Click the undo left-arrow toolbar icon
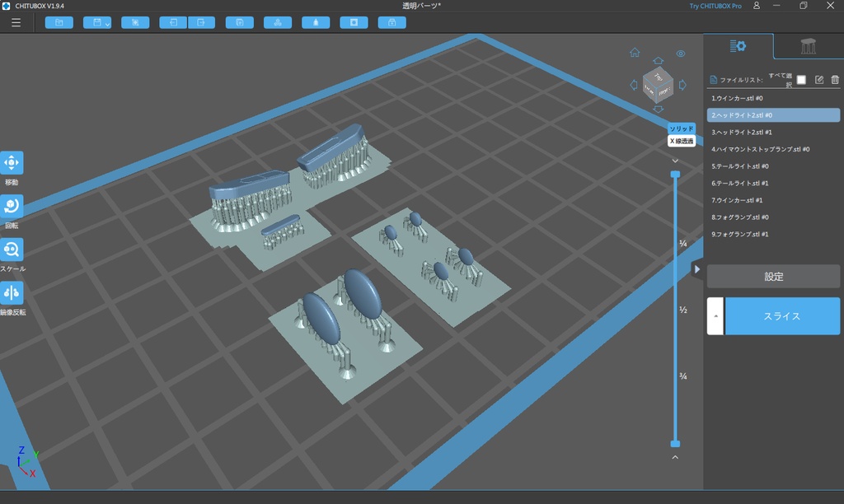 coord(173,22)
